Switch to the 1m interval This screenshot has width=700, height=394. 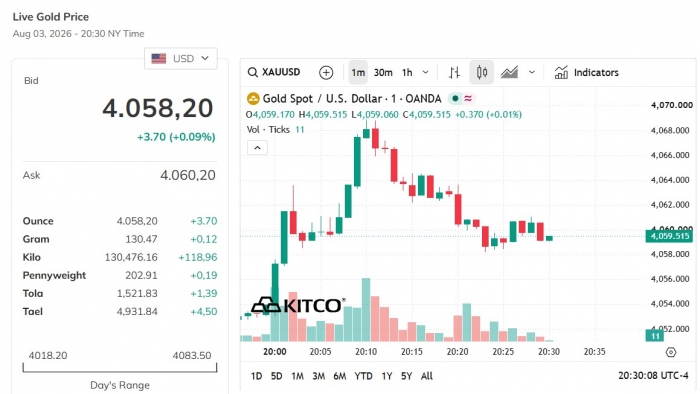pos(358,72)
